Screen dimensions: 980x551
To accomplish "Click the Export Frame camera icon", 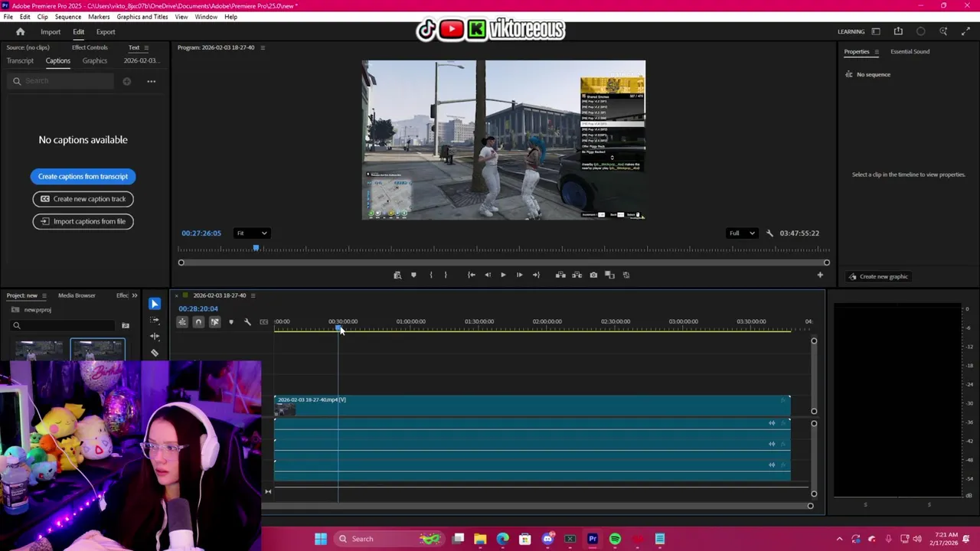I will [593, 275].
